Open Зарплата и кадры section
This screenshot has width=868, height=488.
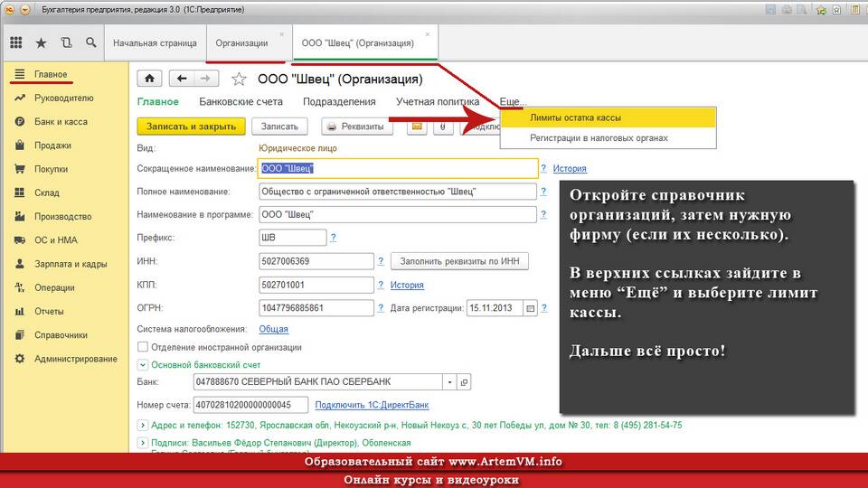click(x=71, y=264)
